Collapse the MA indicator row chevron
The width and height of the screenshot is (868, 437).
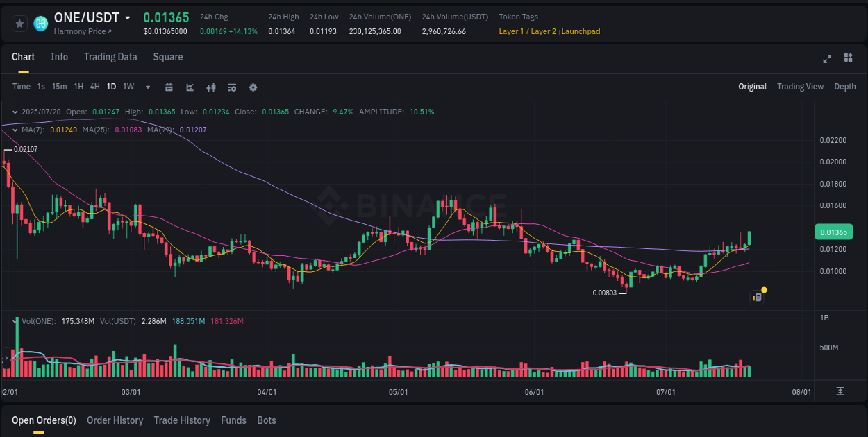tap(14, 130)
